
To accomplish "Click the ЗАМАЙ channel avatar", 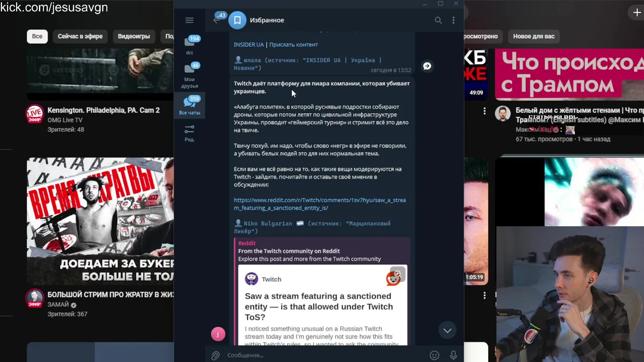I will click(35, 298).
